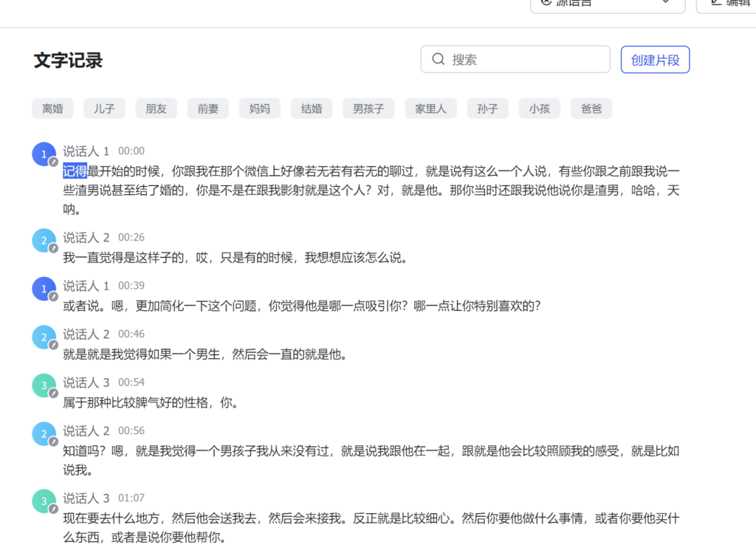The width and height of the screenshot is (756, 556).
Task: Click the highlighted word 记得 in transcript
Action: (75, 171)
